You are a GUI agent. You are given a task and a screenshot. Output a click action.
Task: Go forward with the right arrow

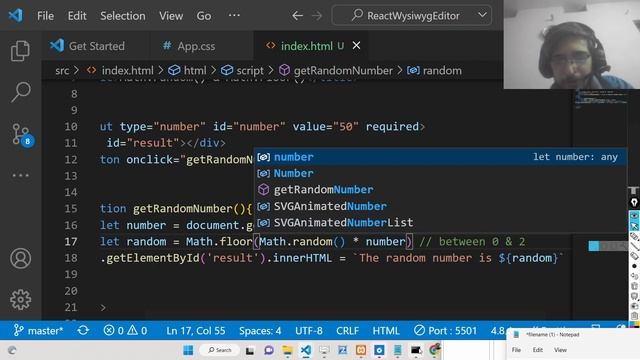[x=317, y=16]
